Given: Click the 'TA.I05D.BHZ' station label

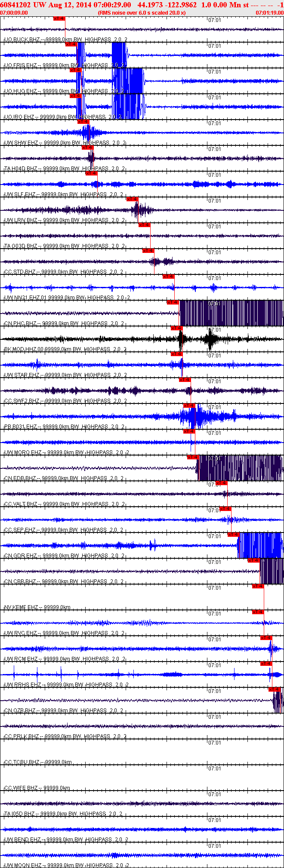Looking at the screenshot, I should (x=20, y=814).
